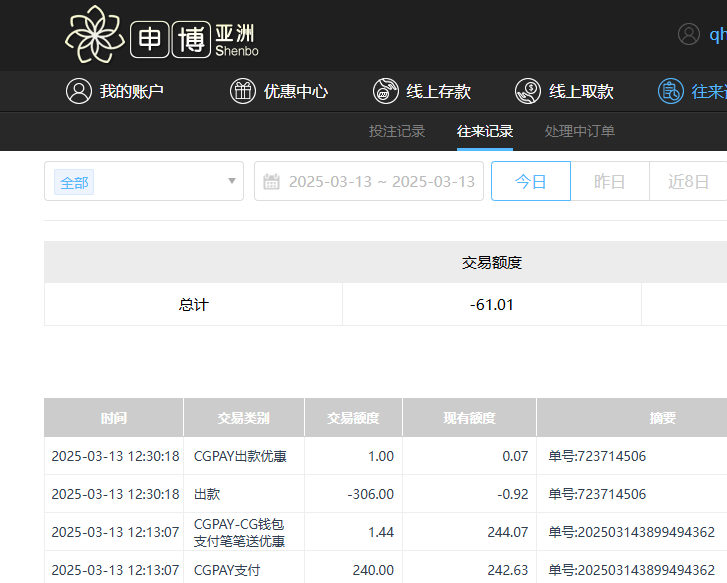This screenshot has width=727, height=583.
Task: Open the date range picker field
Action: coord(380,182)
